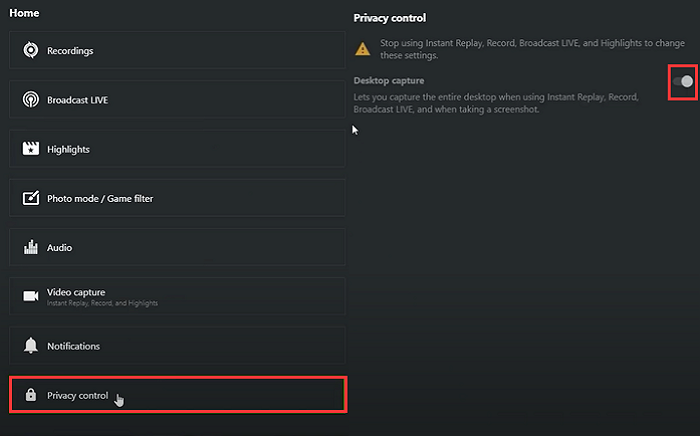Open the Broadcast LIVE settings entry
Viewport: 700px width, 436px height.
pyautogui.click(x=177, y=100)
